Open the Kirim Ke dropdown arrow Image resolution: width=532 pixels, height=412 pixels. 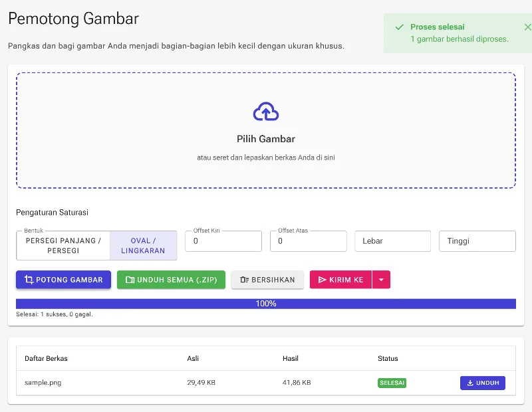coord(381,280)
